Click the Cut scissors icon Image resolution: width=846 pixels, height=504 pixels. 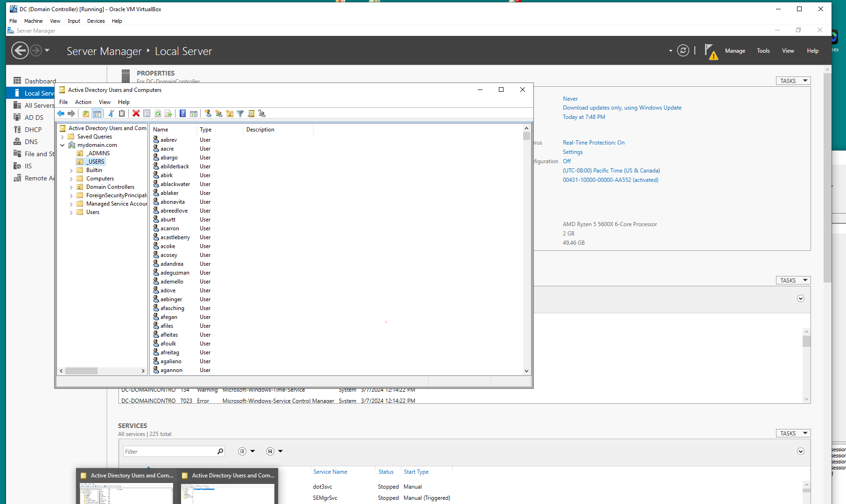111,113
